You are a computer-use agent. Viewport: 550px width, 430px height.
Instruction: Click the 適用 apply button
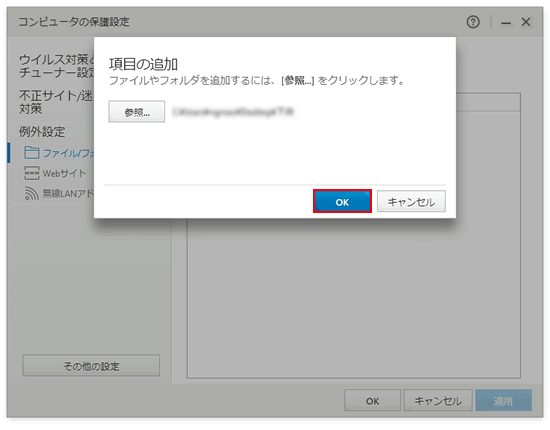tap(503, 400)
